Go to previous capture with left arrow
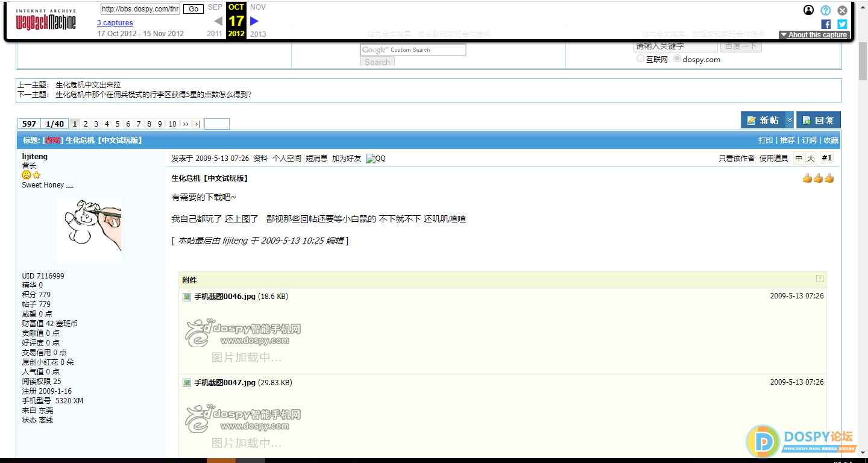Screen dimensions: 868x463 coord(218,21)
